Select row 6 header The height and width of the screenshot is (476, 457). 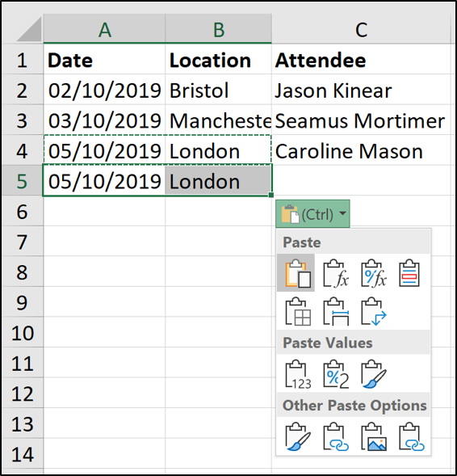coord(22,211)
